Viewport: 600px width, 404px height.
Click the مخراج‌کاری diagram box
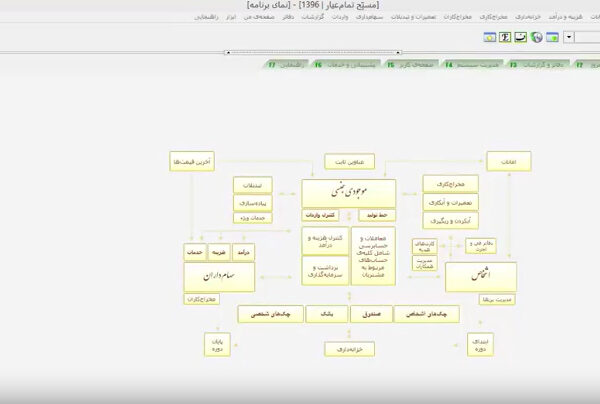pyautogui.click(x=450, y=184)
